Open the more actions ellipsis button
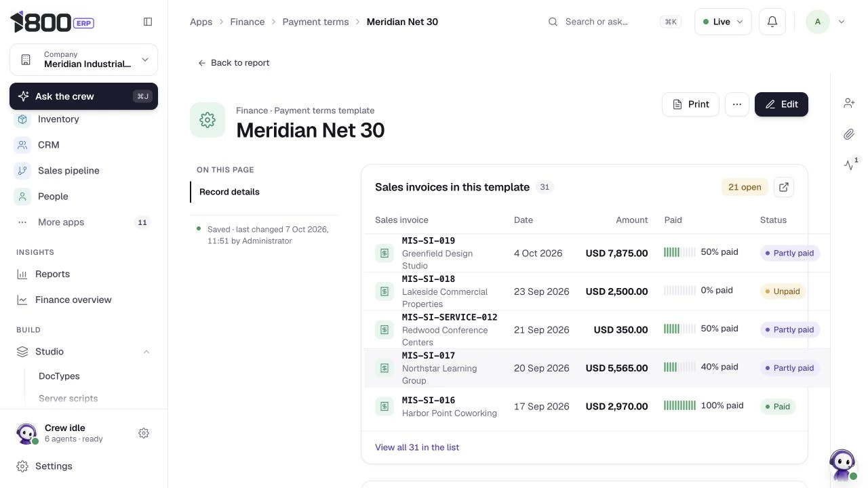 coord(737,104)
